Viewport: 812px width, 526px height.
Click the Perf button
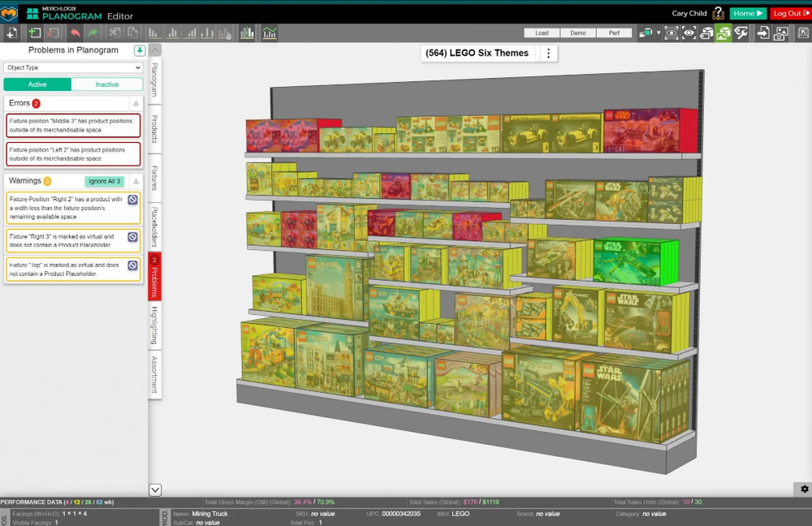tap(614, 32)
